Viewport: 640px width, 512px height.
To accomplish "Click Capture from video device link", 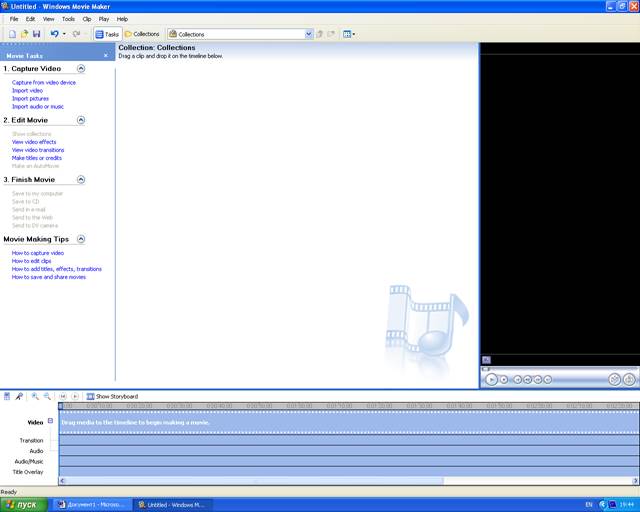I will pos(44,82).
